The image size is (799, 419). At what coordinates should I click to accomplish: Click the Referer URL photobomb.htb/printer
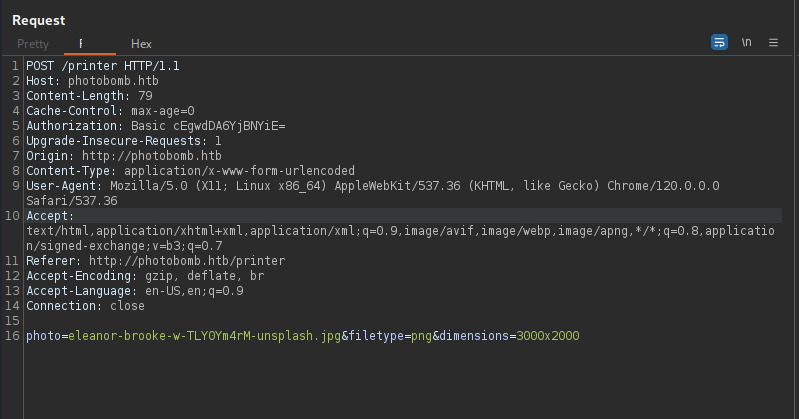click(x=187, y=261)
